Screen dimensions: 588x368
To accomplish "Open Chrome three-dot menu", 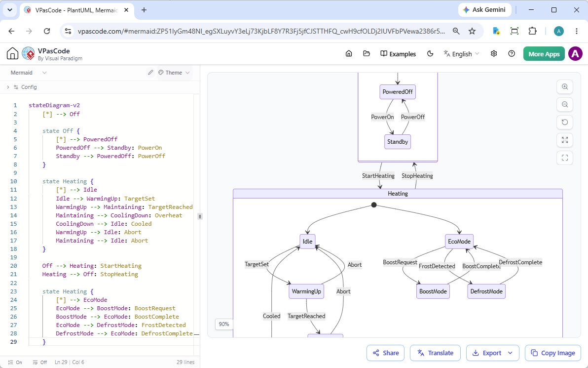I will pos(577,31).
